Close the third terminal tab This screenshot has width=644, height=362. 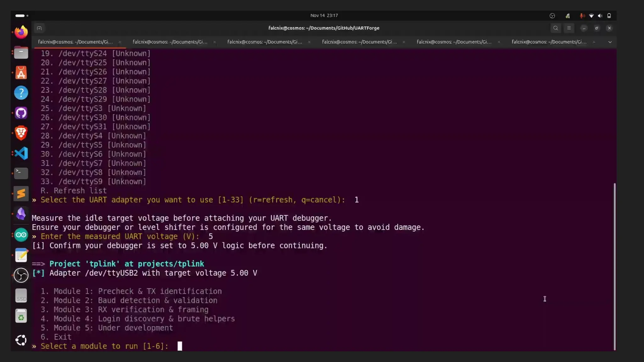(x=309, y=42)
